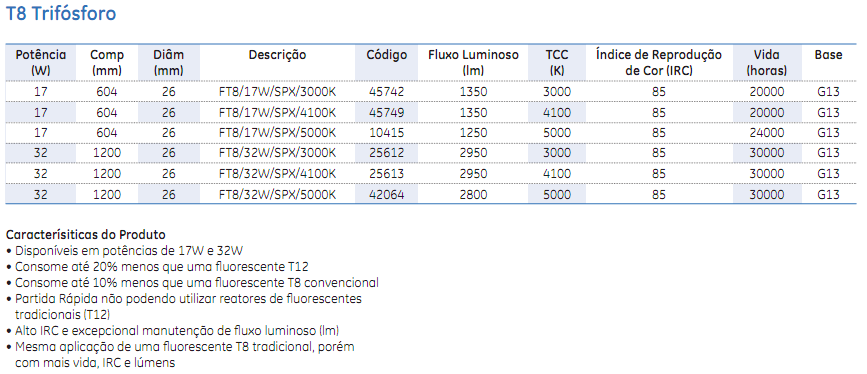Select description FT8/17W/SPX/3000K

pos(277,92)
